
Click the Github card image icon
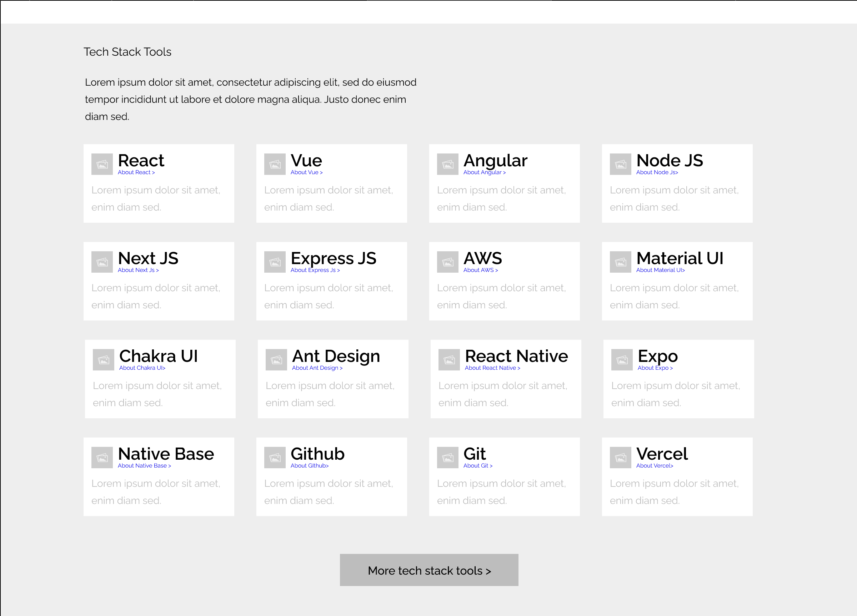pyautogui.click(x=275, y=458)
